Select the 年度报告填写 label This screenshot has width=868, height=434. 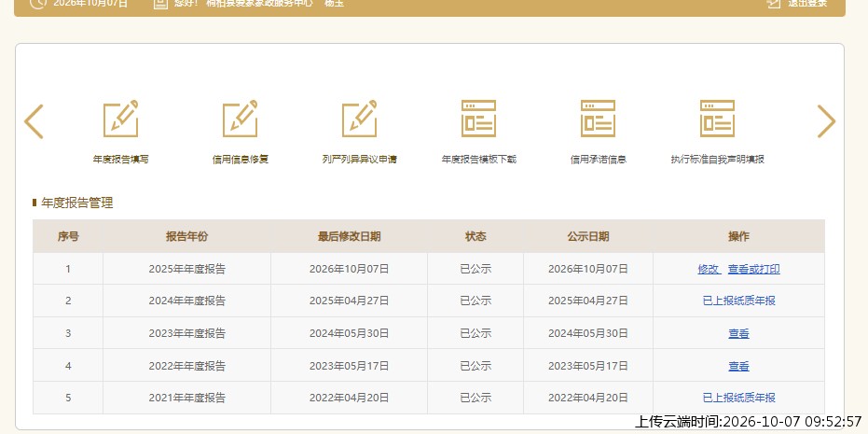(x=120, y=160)
